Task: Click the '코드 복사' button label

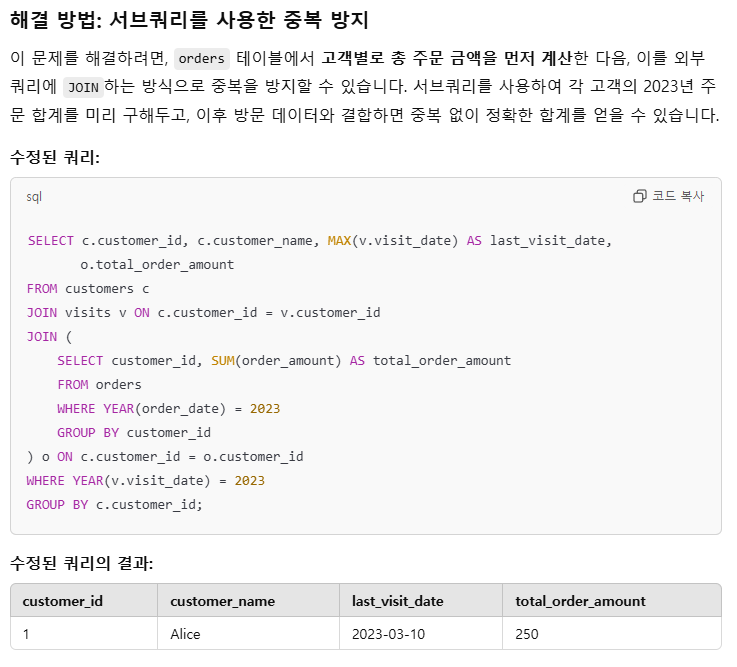Action: click(x=678, y=196)
